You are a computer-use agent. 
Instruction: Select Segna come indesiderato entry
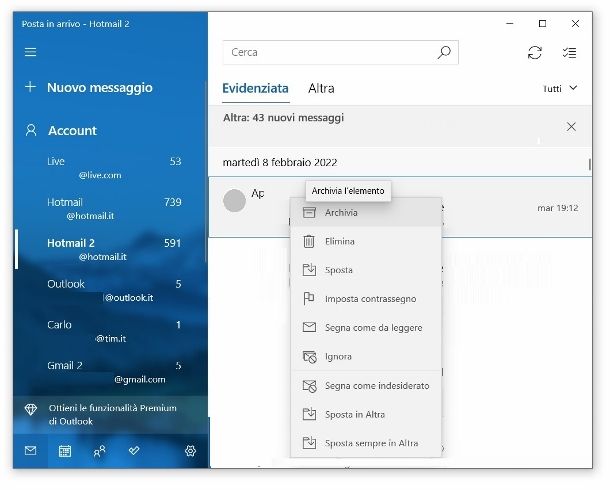click(366, 386)
